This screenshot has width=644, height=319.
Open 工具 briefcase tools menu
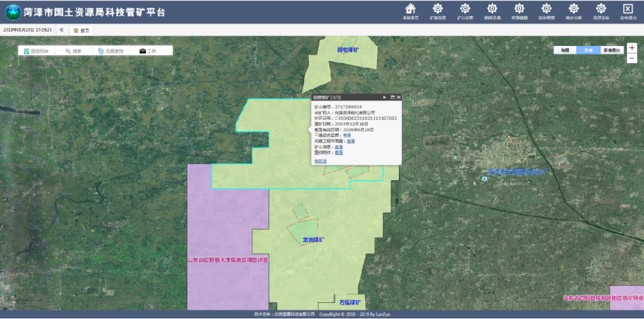(148, 51)
